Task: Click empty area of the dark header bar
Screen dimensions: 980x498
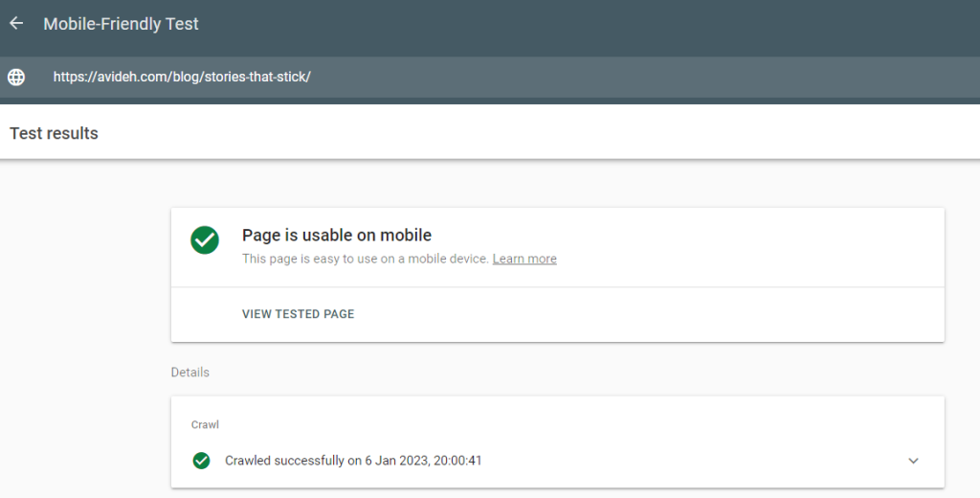Action: [563, 25]
